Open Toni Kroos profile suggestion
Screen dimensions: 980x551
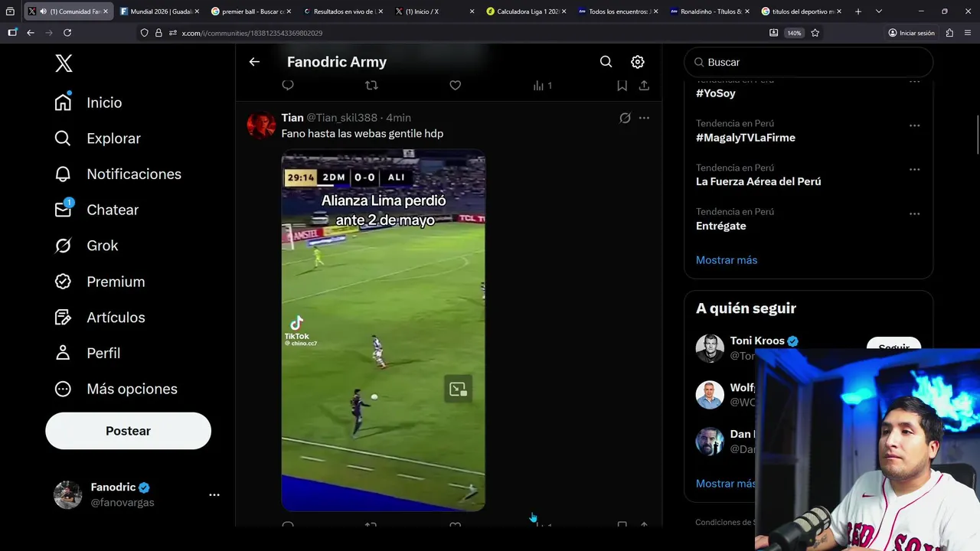coord(757,341)
